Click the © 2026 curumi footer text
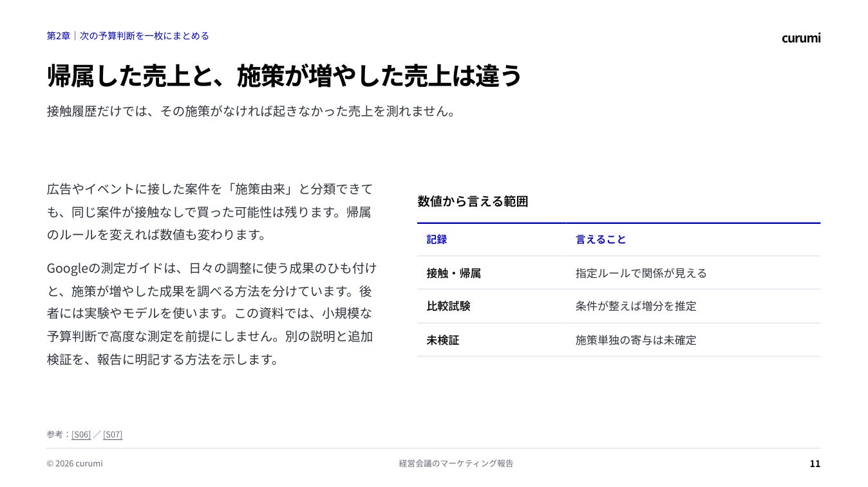The image size is (868, 487). 75,464
